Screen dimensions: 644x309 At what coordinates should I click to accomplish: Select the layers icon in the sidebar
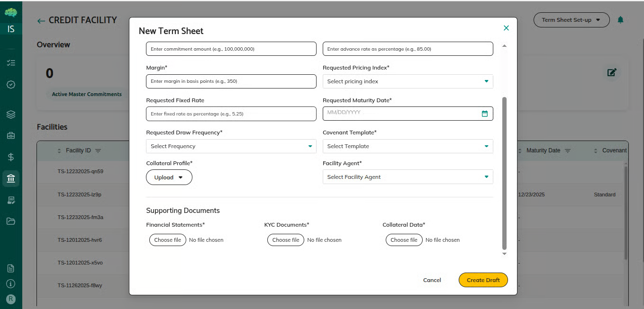click(11, 115)
